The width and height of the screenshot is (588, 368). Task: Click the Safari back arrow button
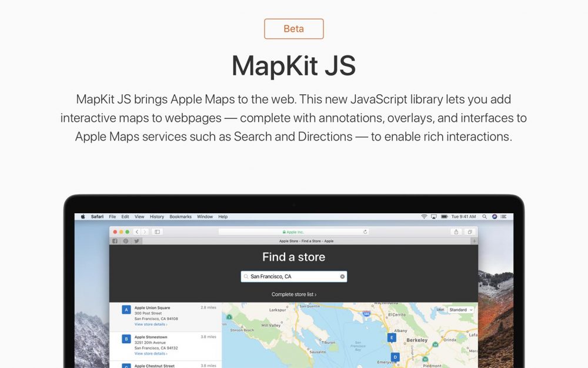[137, 232]
